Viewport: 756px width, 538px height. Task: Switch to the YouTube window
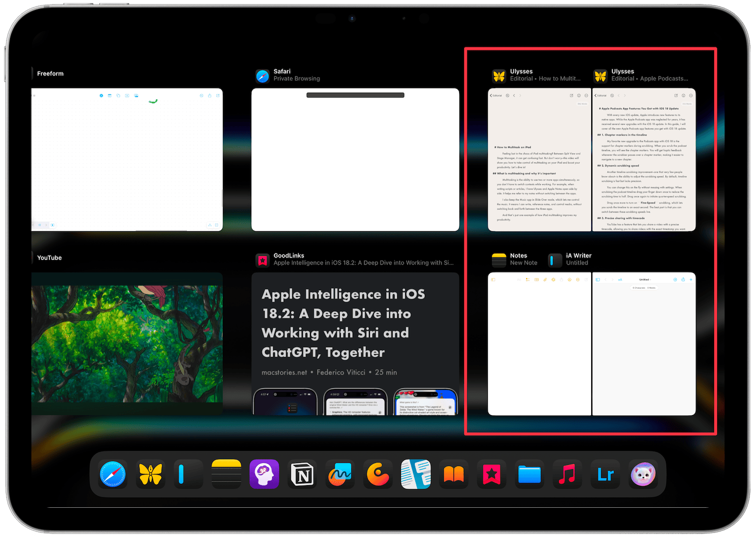click(127, 343)
